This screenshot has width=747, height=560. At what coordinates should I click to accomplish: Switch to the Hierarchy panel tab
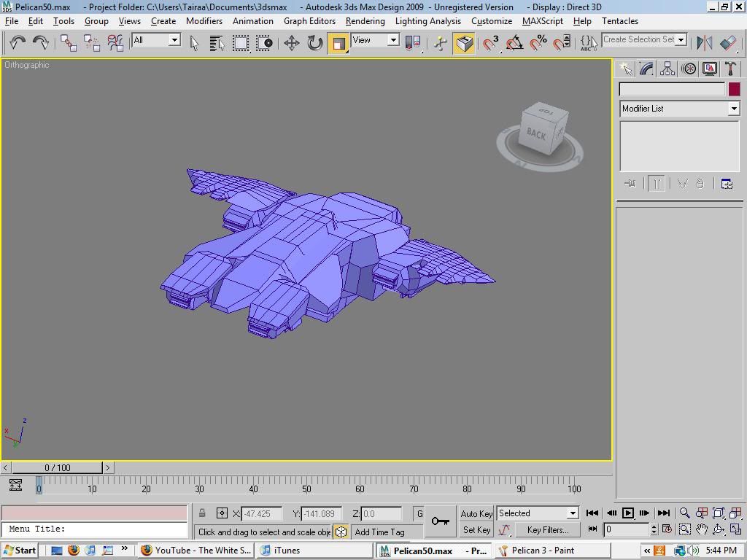point(667,69)
